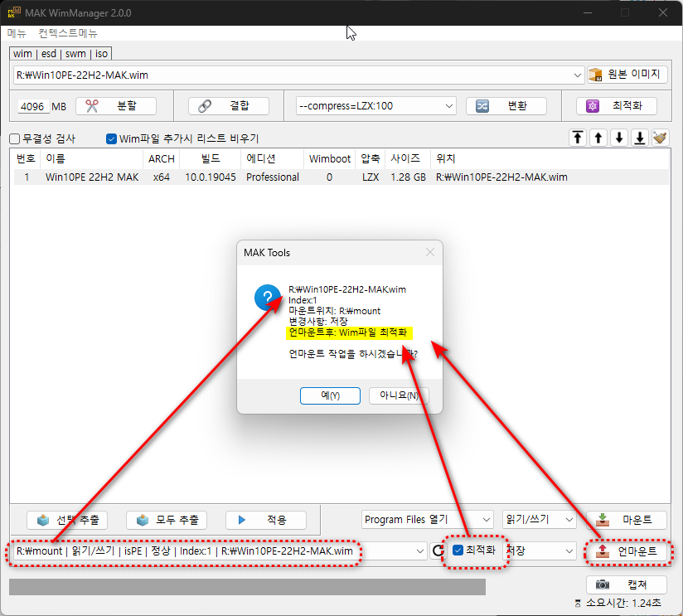683x616 pixels.
Task: Expand the mounted image list dropdown
Action: [420, 551]
